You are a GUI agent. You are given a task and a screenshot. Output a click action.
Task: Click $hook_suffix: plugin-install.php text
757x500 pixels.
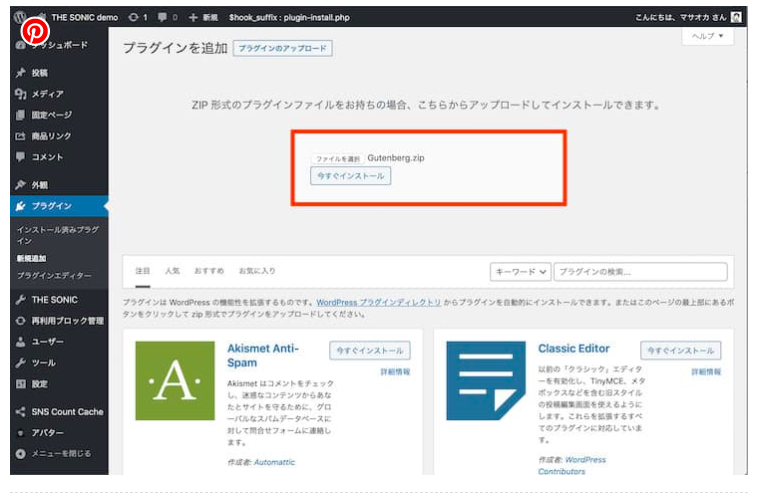(x=289, y=17)
